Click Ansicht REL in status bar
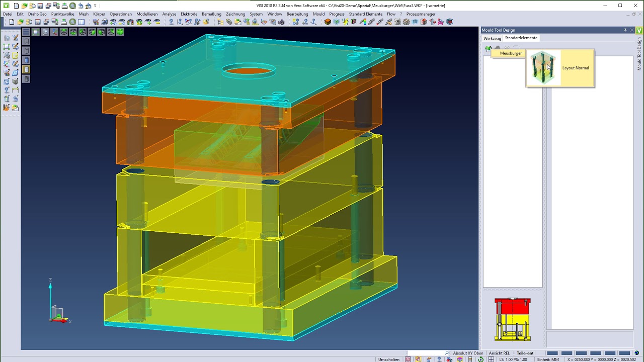The image size is (644, 362). tap(499, 353)
